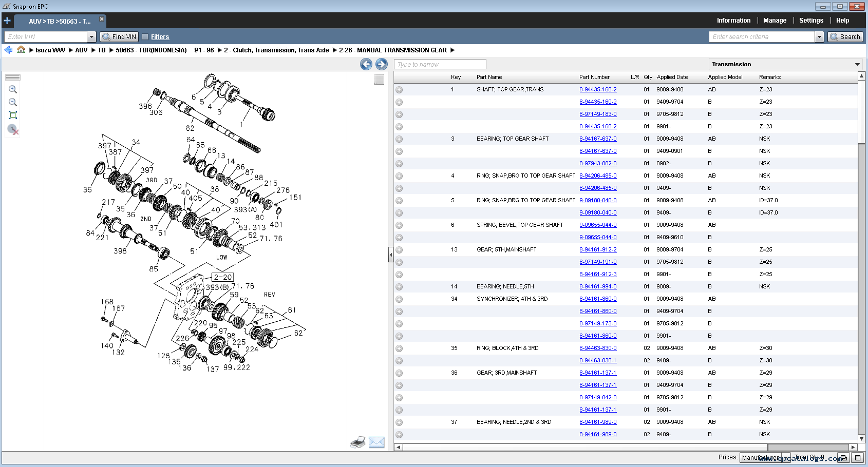Go to the previous diagram page arrow
Image resolution: width=868 pixels, height=467 pixels.
(x=366, y=64)
